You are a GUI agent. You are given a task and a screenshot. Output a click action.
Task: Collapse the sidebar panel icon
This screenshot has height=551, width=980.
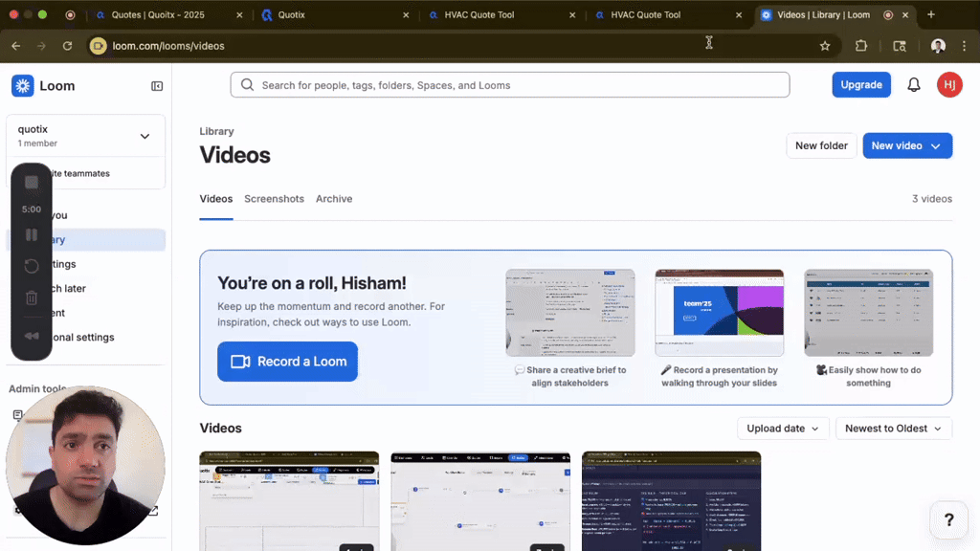click(157, 86)
